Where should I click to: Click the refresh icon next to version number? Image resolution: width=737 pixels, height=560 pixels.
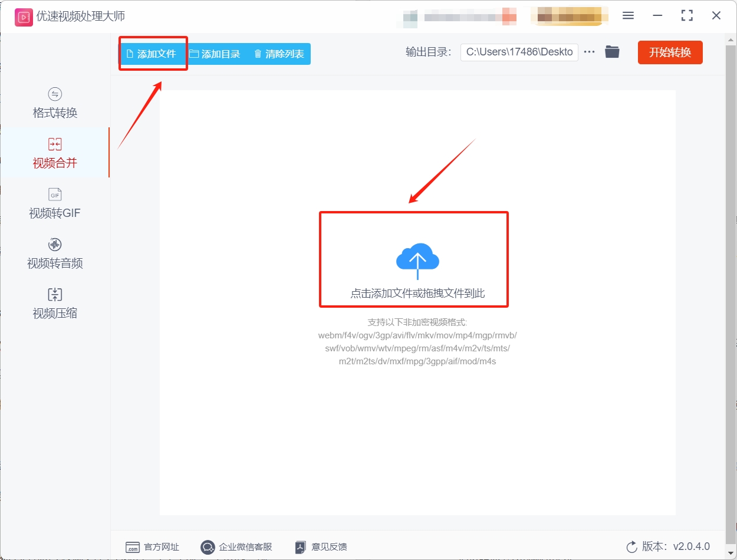[631, 546]
